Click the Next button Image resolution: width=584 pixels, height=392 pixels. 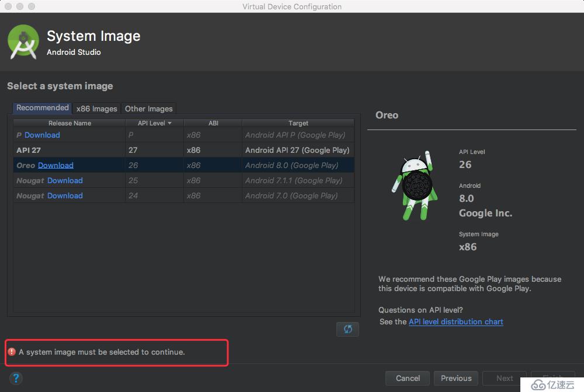pyautogui.click(x=505, y=378)
